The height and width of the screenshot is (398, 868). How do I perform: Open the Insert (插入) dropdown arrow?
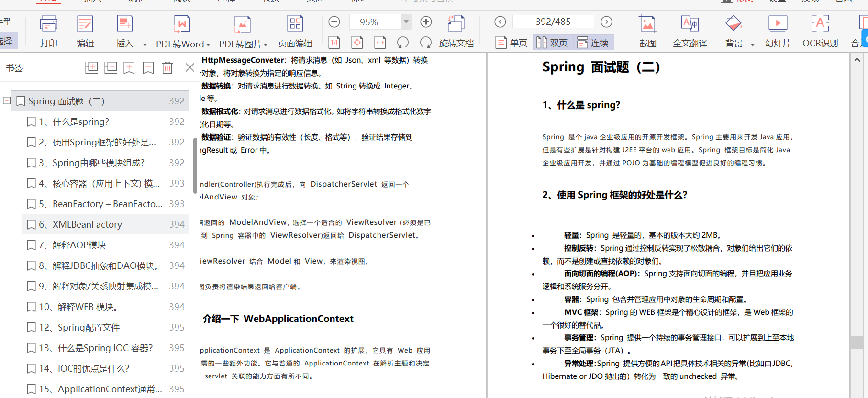(x=145, y=44)
